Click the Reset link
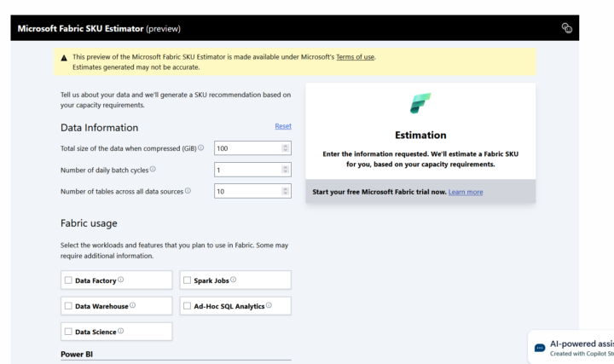 point(283,126)
